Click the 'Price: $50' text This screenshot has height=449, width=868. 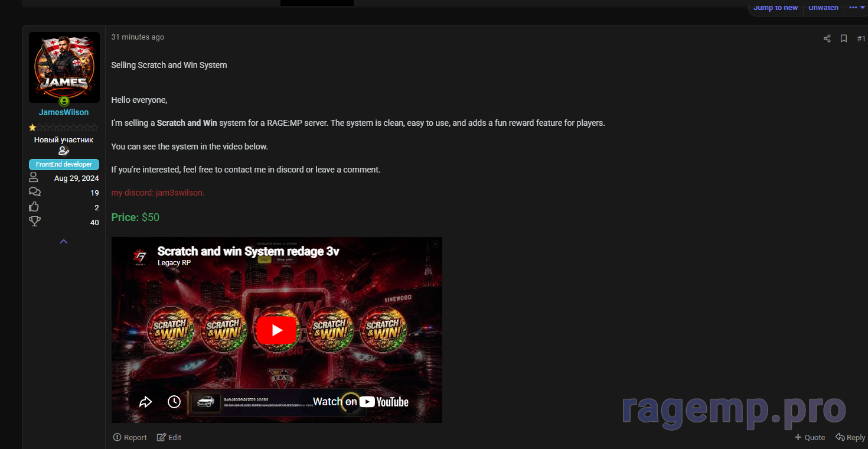[135, 217]
